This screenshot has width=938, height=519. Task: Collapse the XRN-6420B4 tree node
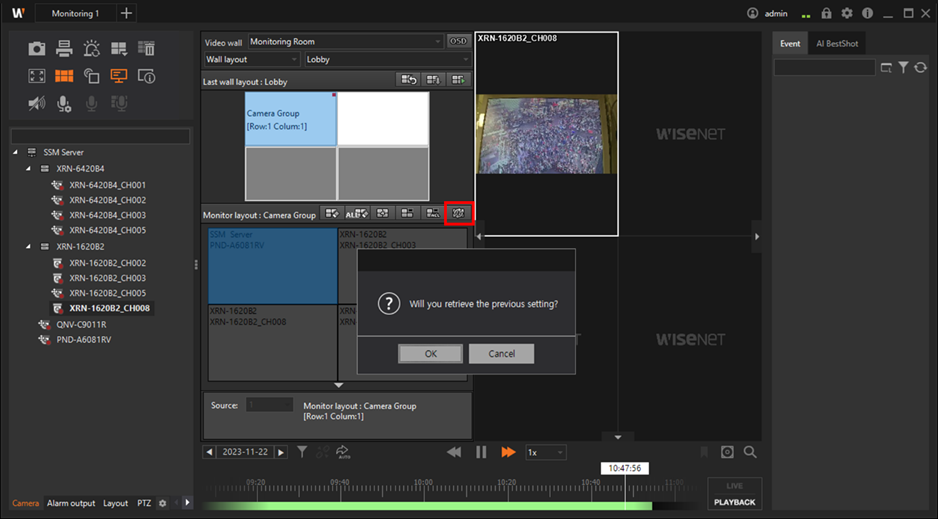pyautogui.click(x=30, y=169)
